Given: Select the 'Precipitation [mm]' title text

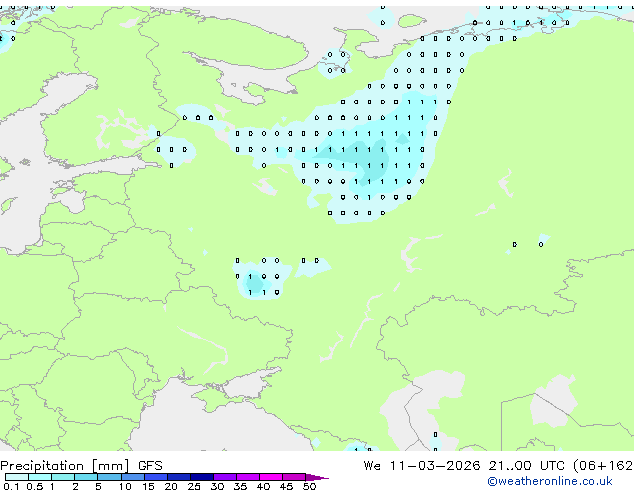Looking at the screenshot, I should click(x=65, y=466).
